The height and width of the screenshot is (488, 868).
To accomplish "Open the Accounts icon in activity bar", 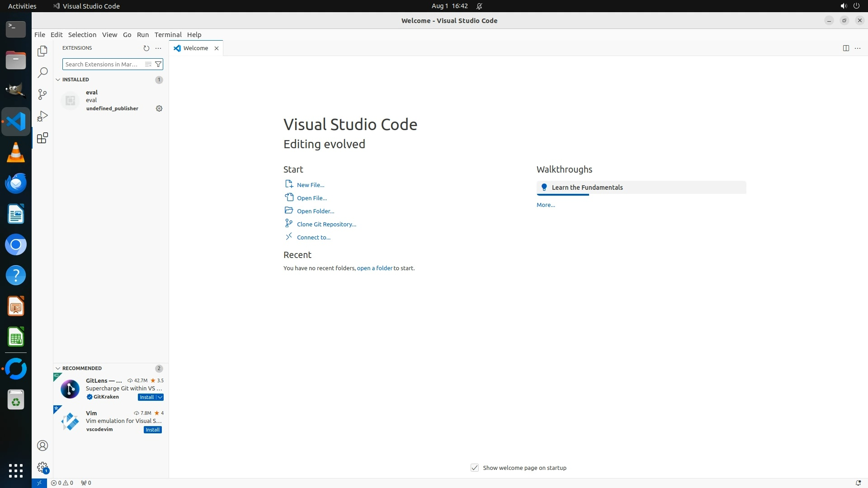I will 42,446.
